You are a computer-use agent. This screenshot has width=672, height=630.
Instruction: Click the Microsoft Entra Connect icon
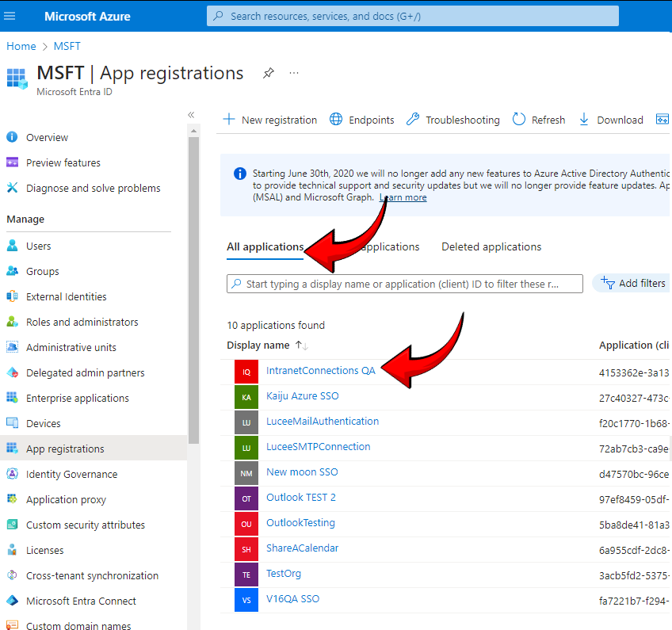point(13,601)
